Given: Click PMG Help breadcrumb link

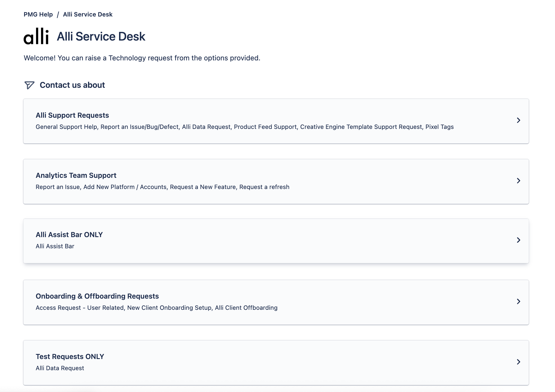Looking at the screenshot, I should (x=38, y=15).
